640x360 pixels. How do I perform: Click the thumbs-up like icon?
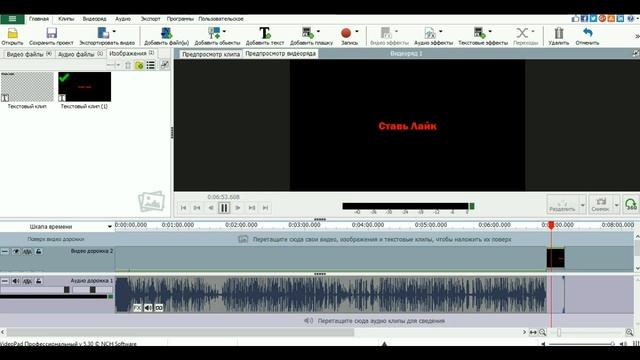(x=575, y=18)
